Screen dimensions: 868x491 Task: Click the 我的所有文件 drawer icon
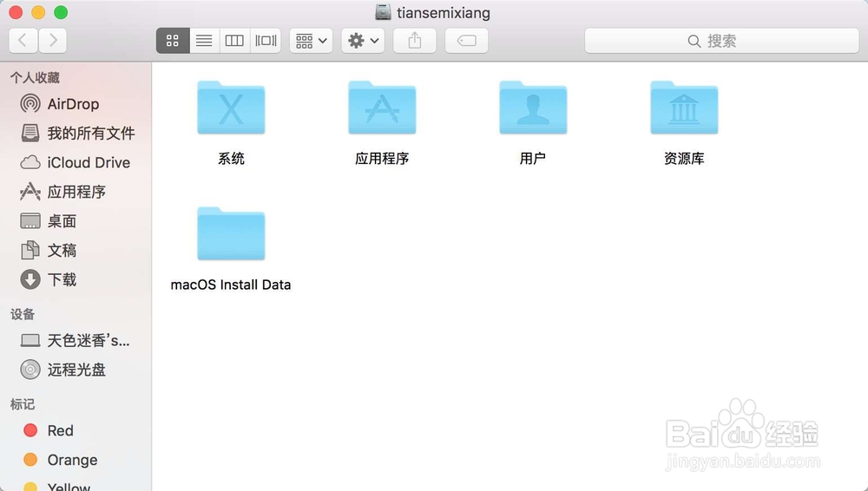coord(30,133)
